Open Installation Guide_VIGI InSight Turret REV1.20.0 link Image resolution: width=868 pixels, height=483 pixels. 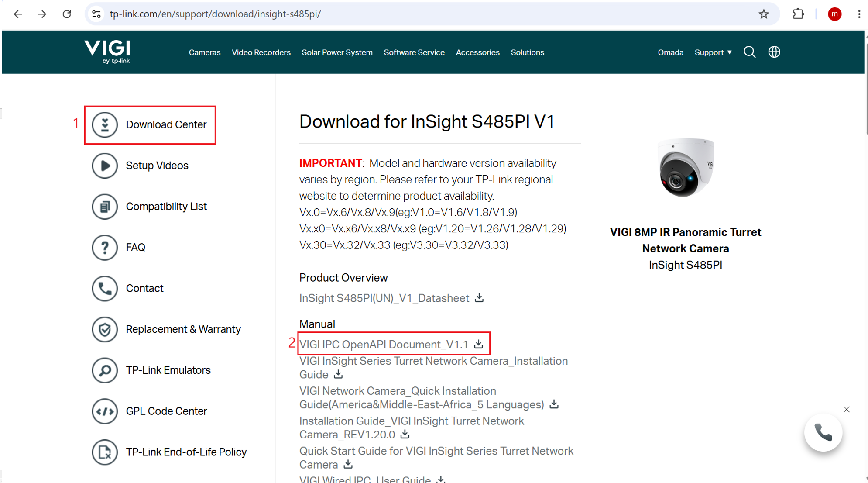[x=412, y=428]
